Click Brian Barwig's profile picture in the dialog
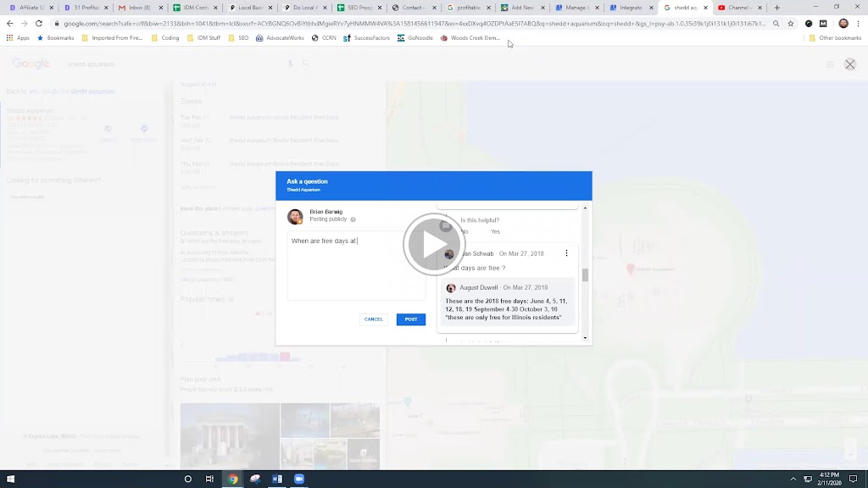 pyautogui.click(x=295, y=216)
